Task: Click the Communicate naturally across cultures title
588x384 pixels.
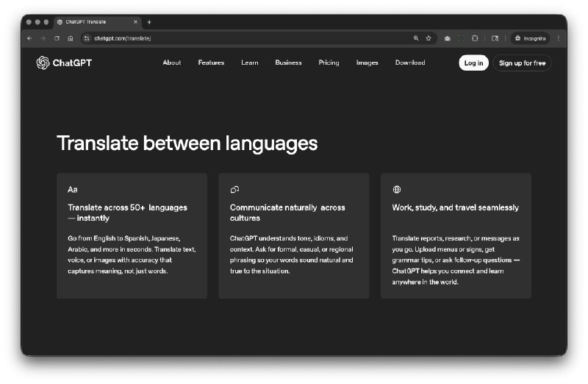Action: [287, 213]
